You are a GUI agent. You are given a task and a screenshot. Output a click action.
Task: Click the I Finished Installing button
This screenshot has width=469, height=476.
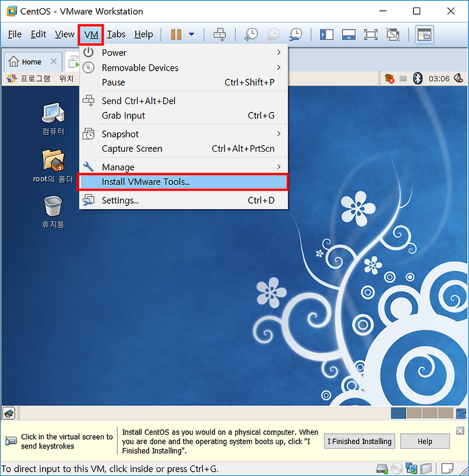[x=360, y=442]
